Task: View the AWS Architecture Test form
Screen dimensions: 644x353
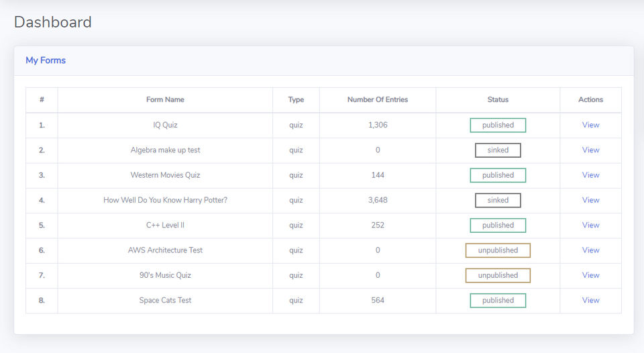Action: [590, 250]
